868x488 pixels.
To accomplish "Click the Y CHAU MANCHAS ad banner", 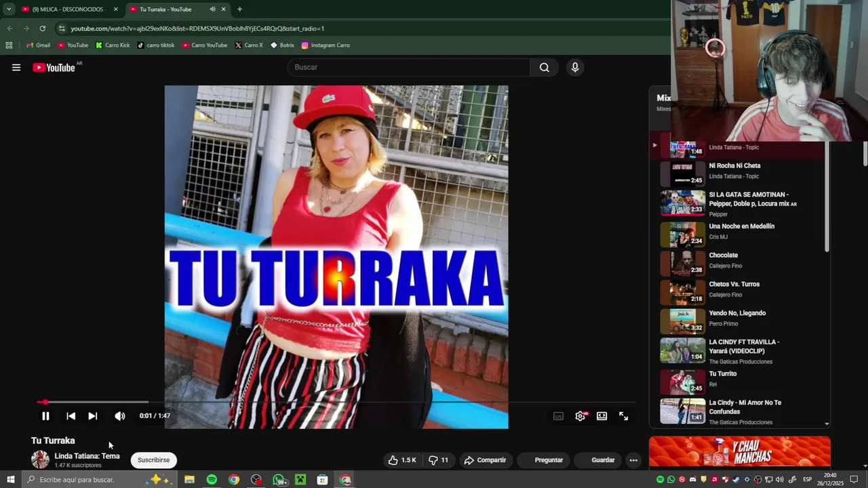I will pos(740,452).
